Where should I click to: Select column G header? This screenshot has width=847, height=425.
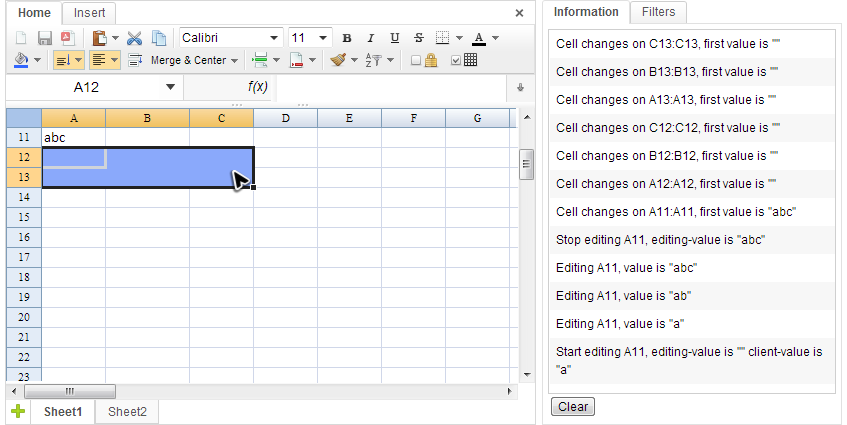tap(478, 118)
